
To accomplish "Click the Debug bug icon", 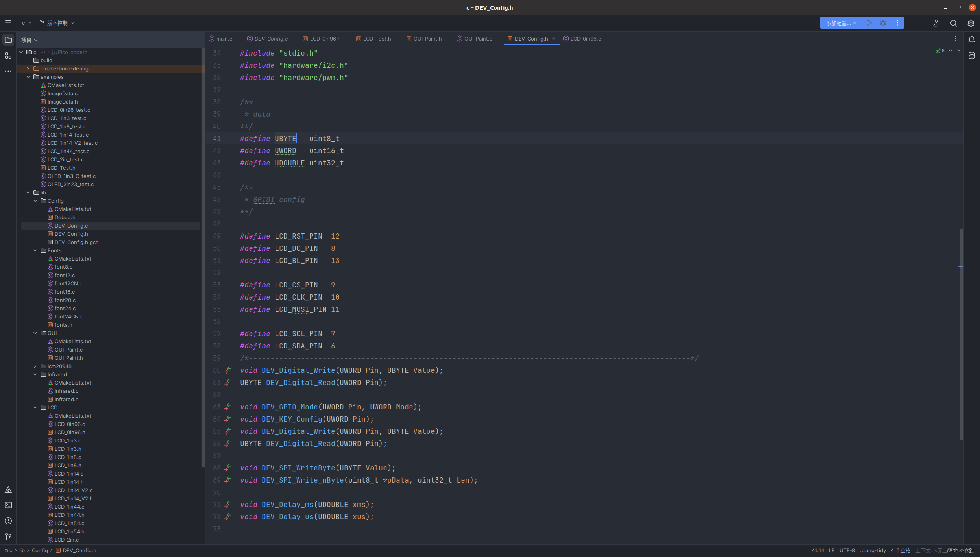I will pos(883,23).
